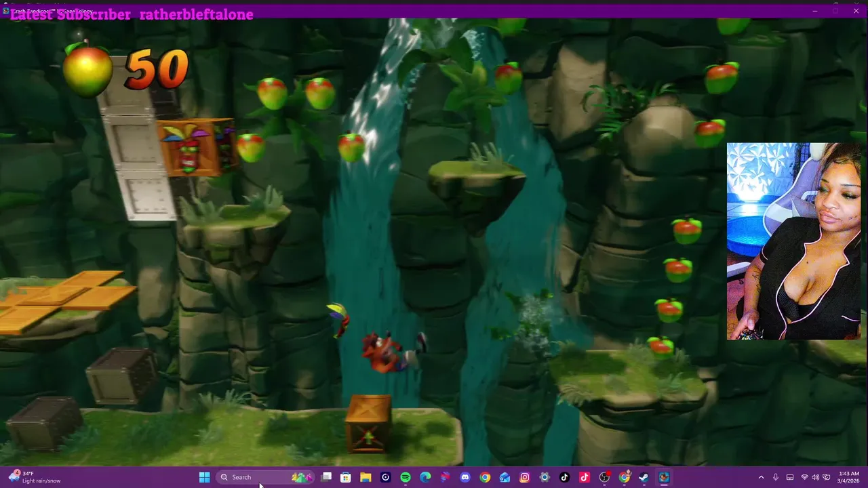Click the energy saver leaf icon
The width and height of the screenshot is (868, 488).
coord(826,477)
